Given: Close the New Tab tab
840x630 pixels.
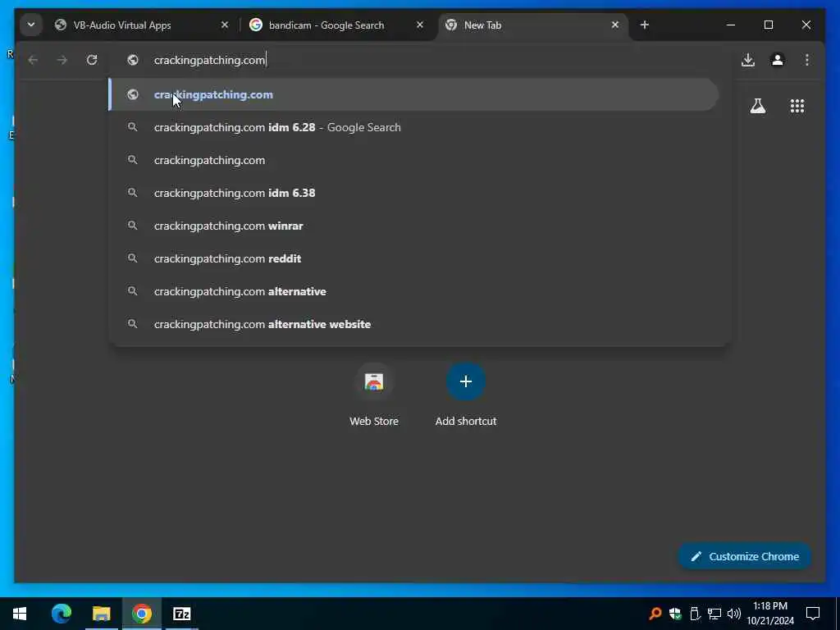Looking at the screenshot, I should point(615,25).
